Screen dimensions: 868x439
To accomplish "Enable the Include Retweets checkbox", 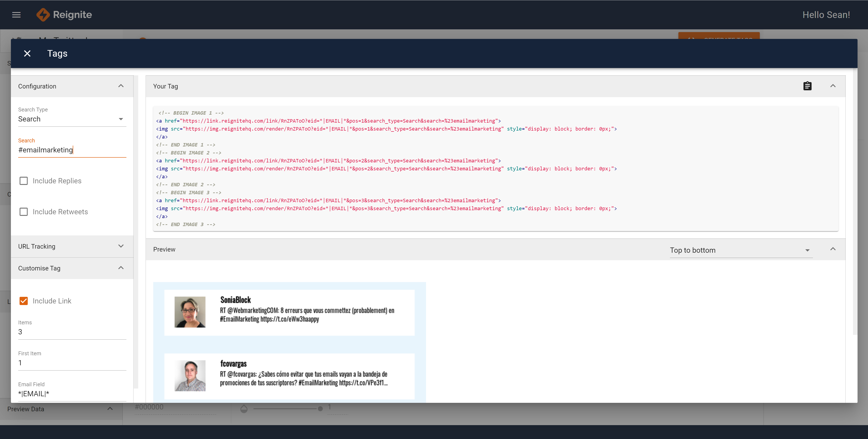I will 24,212.
